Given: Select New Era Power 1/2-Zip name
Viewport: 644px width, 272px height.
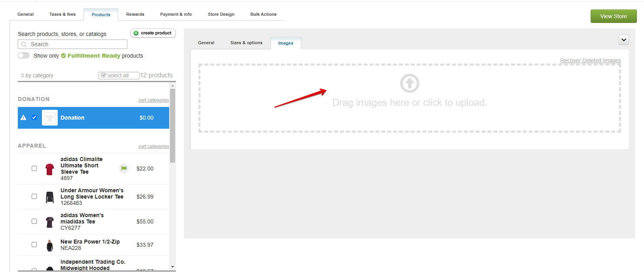Looking at the screenshot, I should point(90,242).
